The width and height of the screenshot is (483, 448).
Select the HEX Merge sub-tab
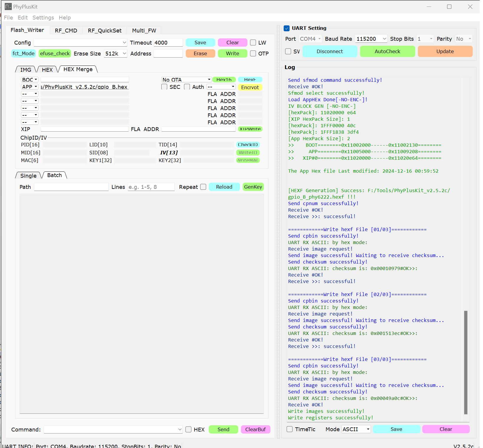pos(78,69)
